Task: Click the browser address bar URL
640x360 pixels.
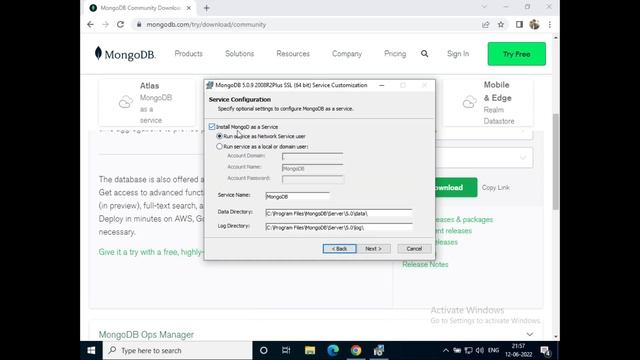Action: coord(207,24)
